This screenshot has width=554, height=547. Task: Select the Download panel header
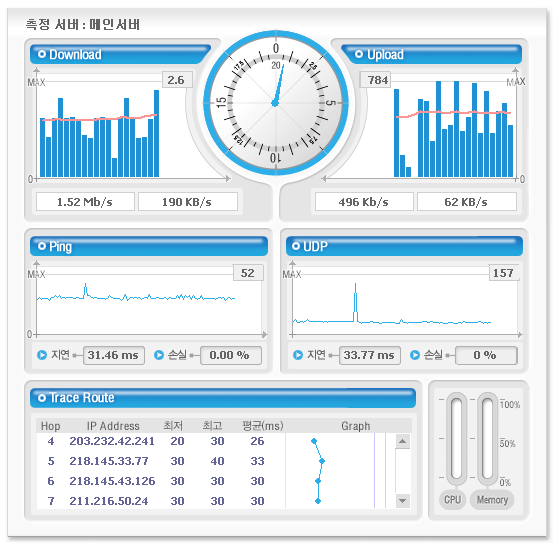(120, 54)
